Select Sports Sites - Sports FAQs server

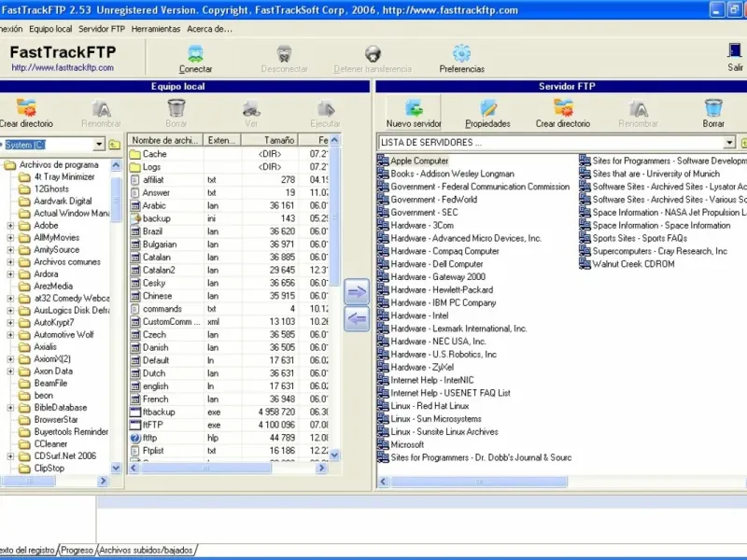pos(634,239)
